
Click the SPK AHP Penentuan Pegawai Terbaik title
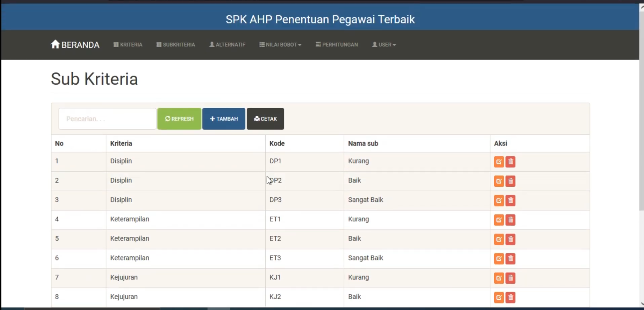point(320,19)
